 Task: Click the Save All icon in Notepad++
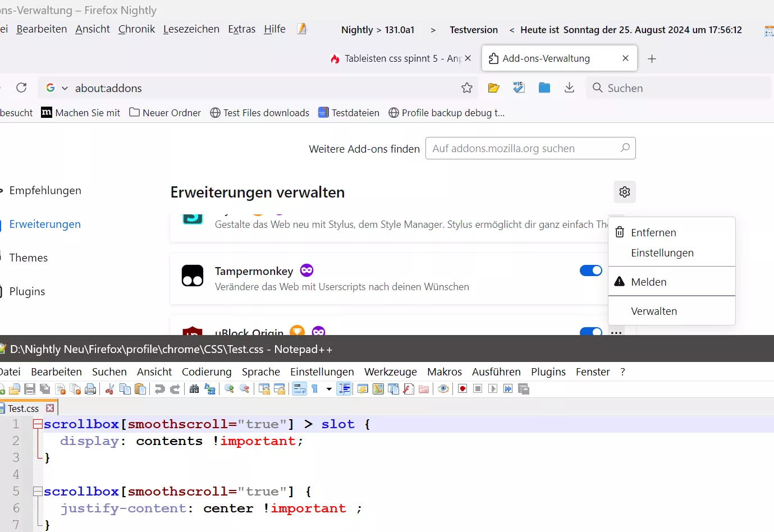pos(45,389)
